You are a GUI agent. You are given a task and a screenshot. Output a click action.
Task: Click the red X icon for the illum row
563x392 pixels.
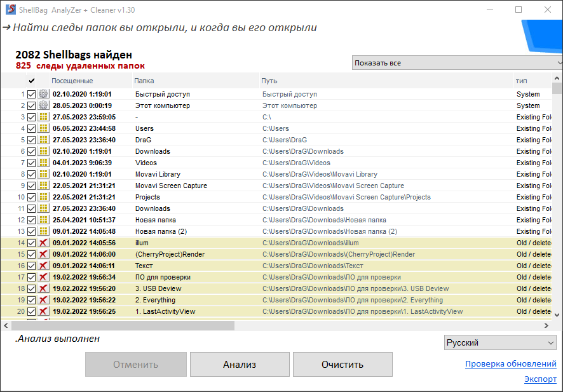(43, 243)
